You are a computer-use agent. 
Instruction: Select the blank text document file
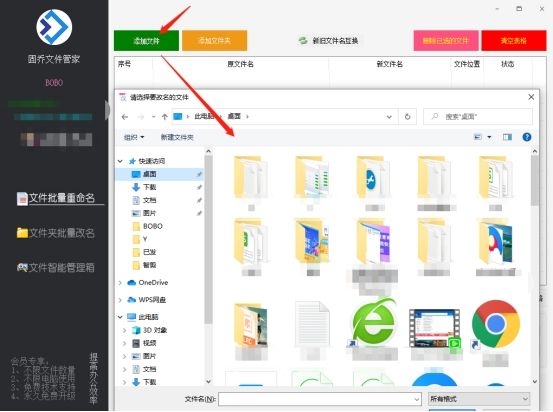[312, 324]
